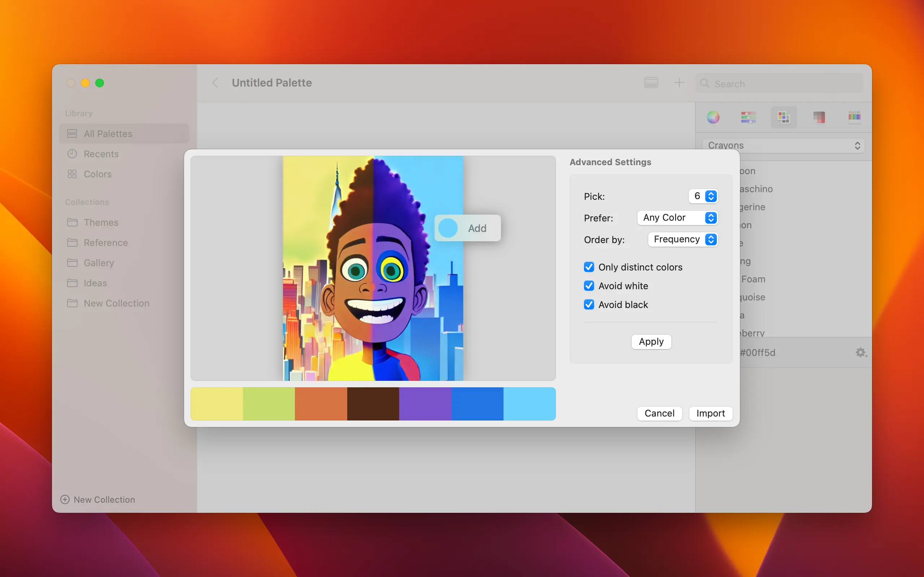This screenshot has height=577, width=924.
Task: Click the Pick count stepper
Action: coord(711,196)
